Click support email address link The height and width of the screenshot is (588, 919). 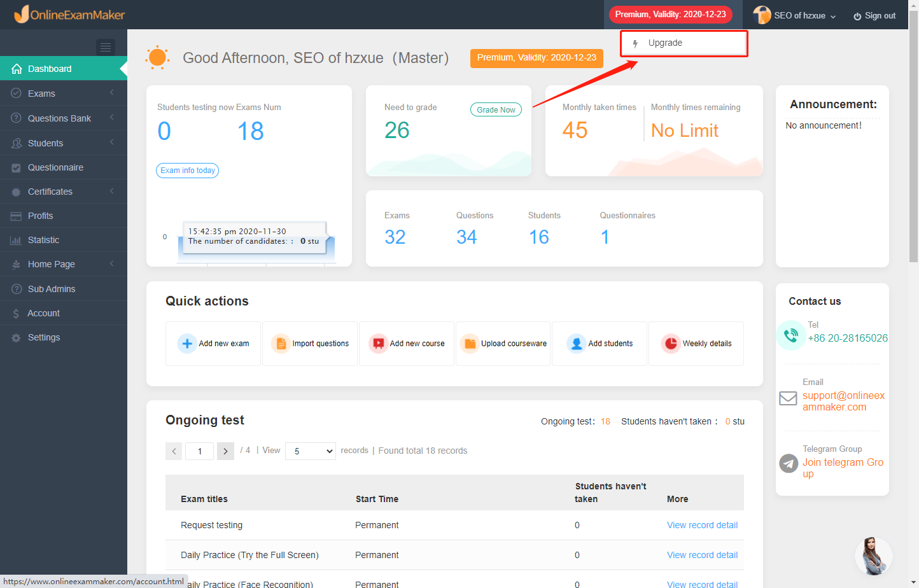(x=843, y=401)
